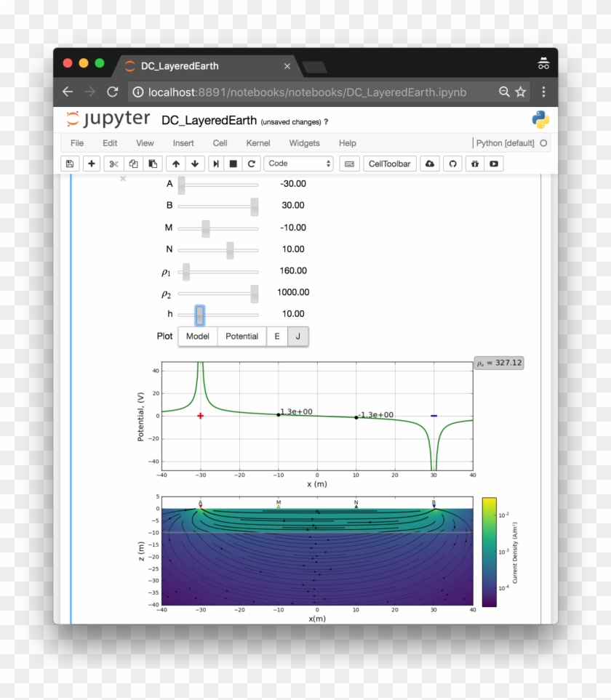This screenshot has width=611, height=700.
Task: Adjust the h parameter slider
Action: 199,313
